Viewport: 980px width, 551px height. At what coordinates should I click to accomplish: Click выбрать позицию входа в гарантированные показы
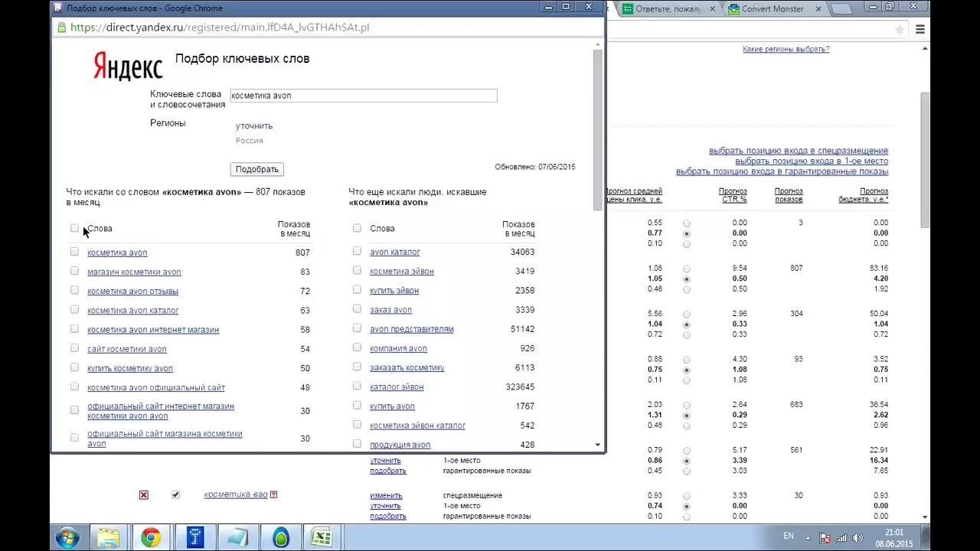click(x=782, y=171)
